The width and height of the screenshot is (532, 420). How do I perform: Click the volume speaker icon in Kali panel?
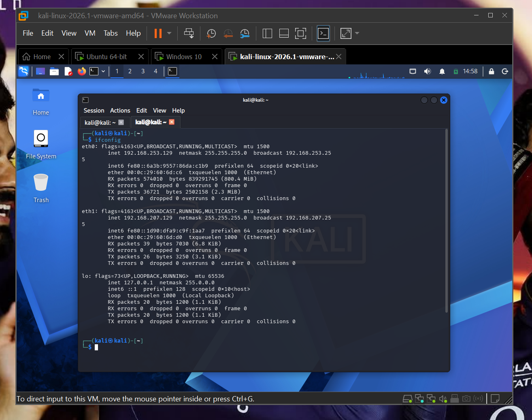pos(428,71)
